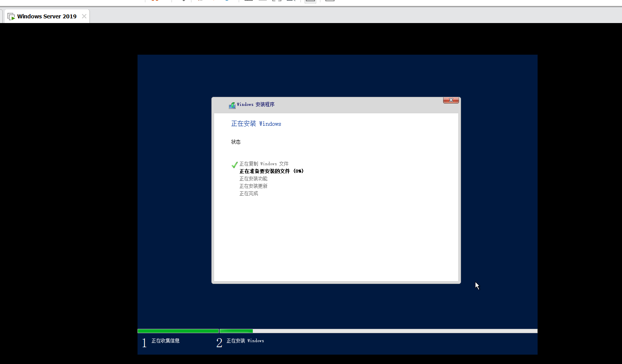622x364 pixels.
Task: Click the green checkmark beside 正在复制 Windows 文件
Action: tap(234, 165)
